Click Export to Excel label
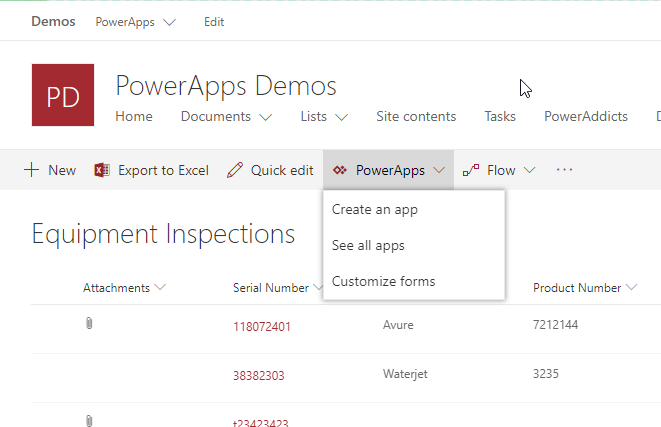The width and height of the screenshot is (661, 427). [163, 170]
